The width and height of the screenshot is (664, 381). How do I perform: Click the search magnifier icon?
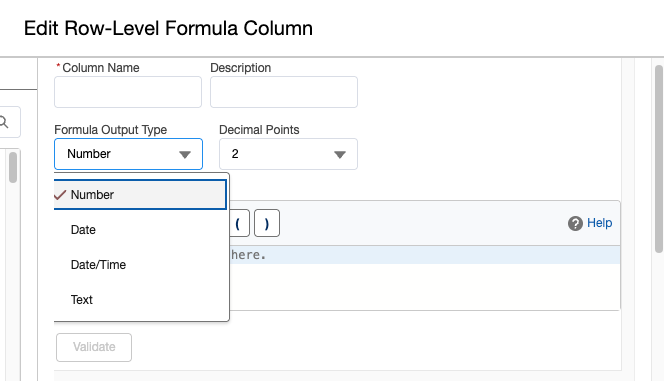point(4,122)
